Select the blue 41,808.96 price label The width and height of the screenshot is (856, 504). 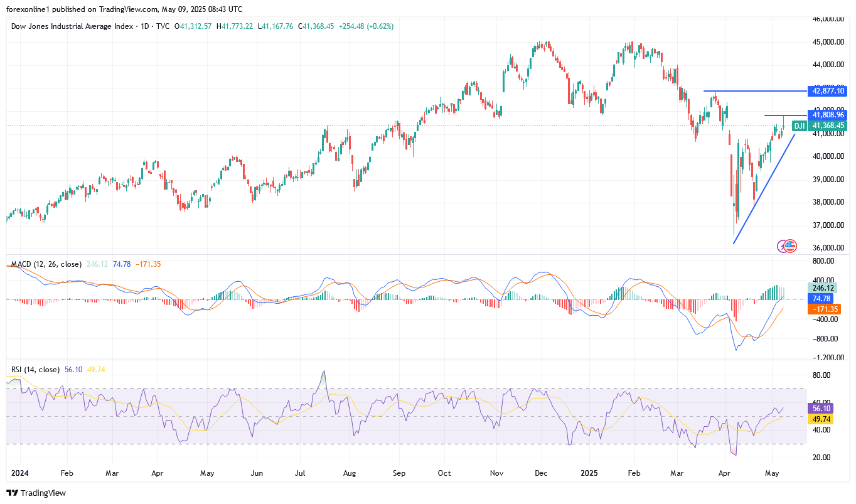tap(828, 115)
